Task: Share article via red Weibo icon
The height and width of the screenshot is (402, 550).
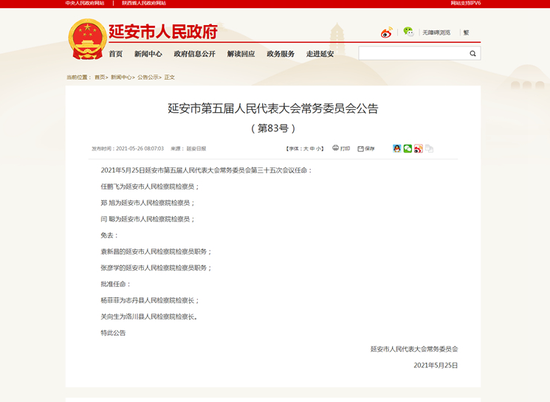Action: pos(418,148)
